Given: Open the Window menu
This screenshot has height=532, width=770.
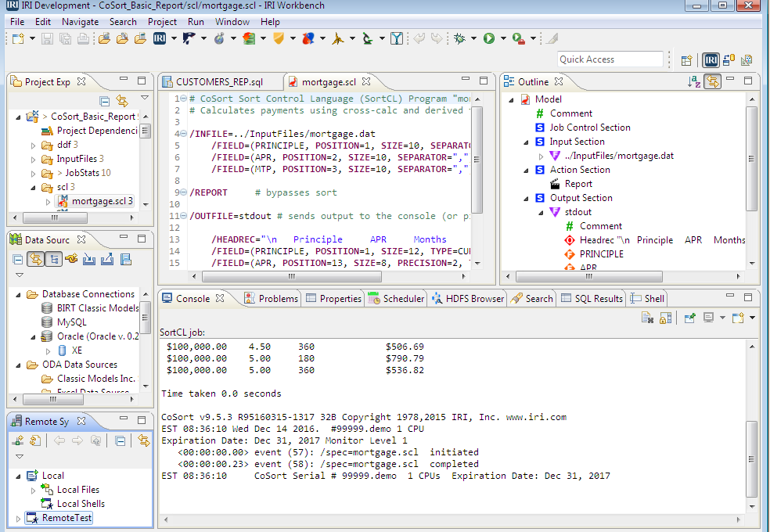Looking at the screenshot, I should pyautogui.click(x=232, y=22).
